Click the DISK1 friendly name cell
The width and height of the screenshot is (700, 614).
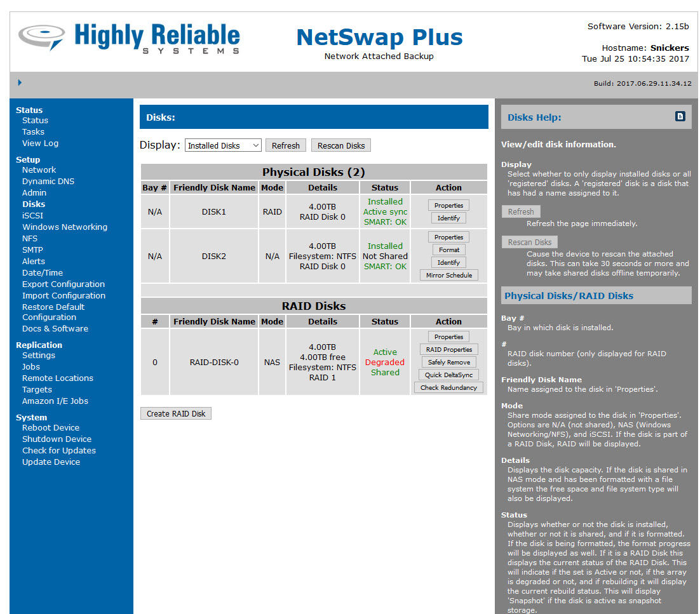214,212
